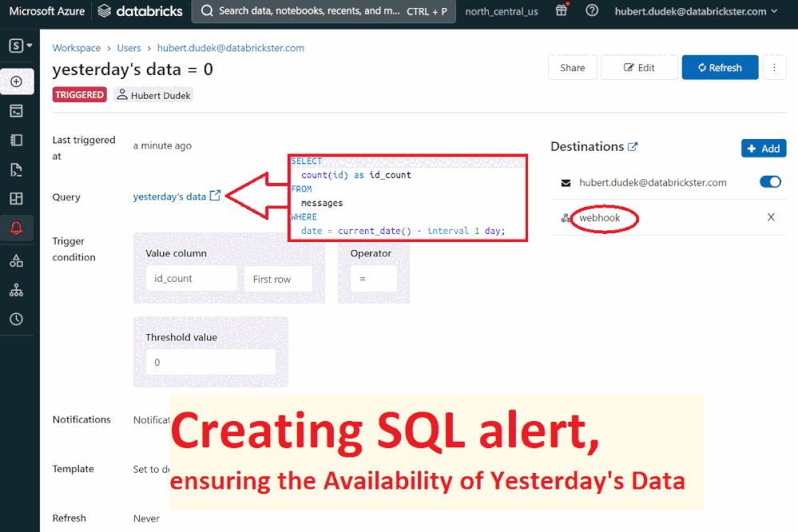
Task: Open the SQL Editor sidebar icon
Action: tap(16, 111)
